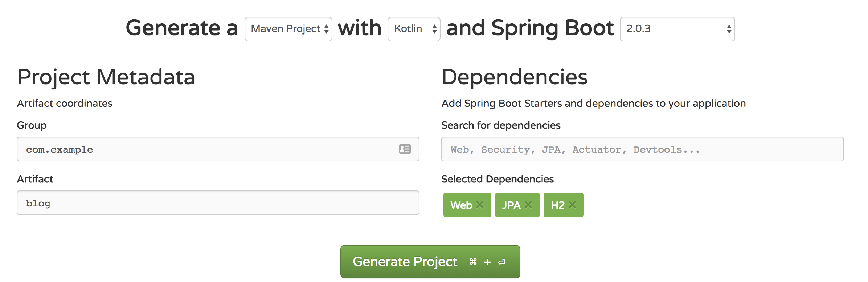Click the Group input field com.example
Screen dimensions: 868x282
pos(218,149)
